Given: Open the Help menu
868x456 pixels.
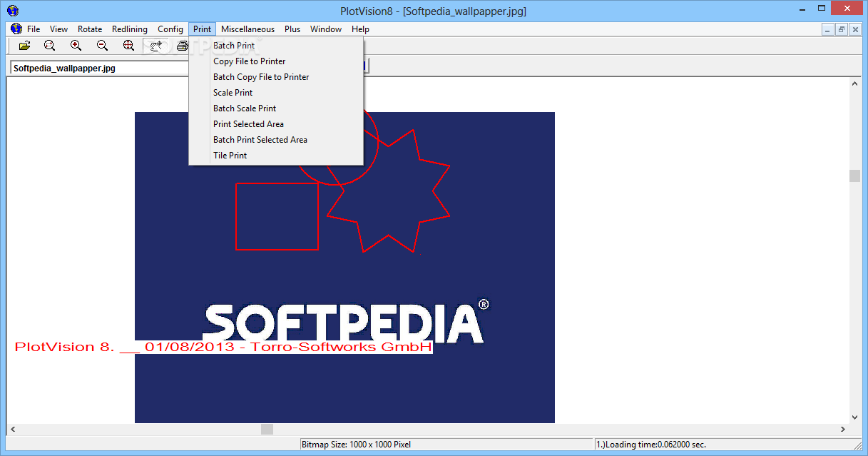Looking at the screenshot, I should (360, 29).
